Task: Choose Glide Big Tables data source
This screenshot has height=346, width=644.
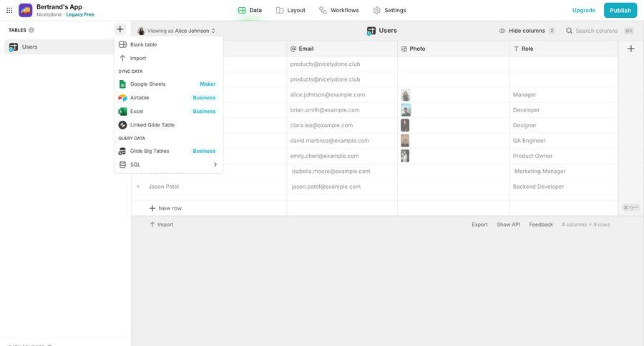Action: tap(150, 151)
